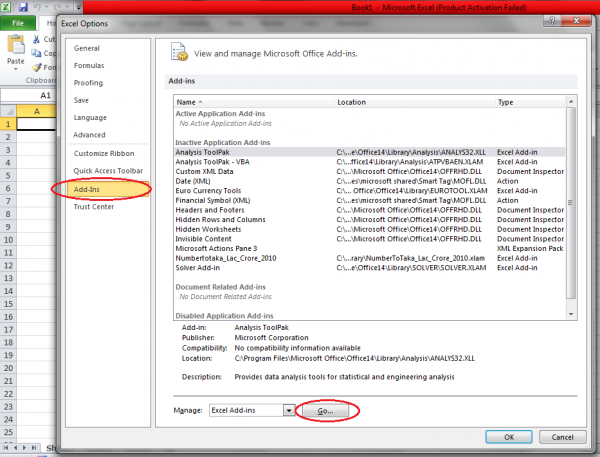
Task: Select Headers and Footers row
Action: (x=370, y=210)
